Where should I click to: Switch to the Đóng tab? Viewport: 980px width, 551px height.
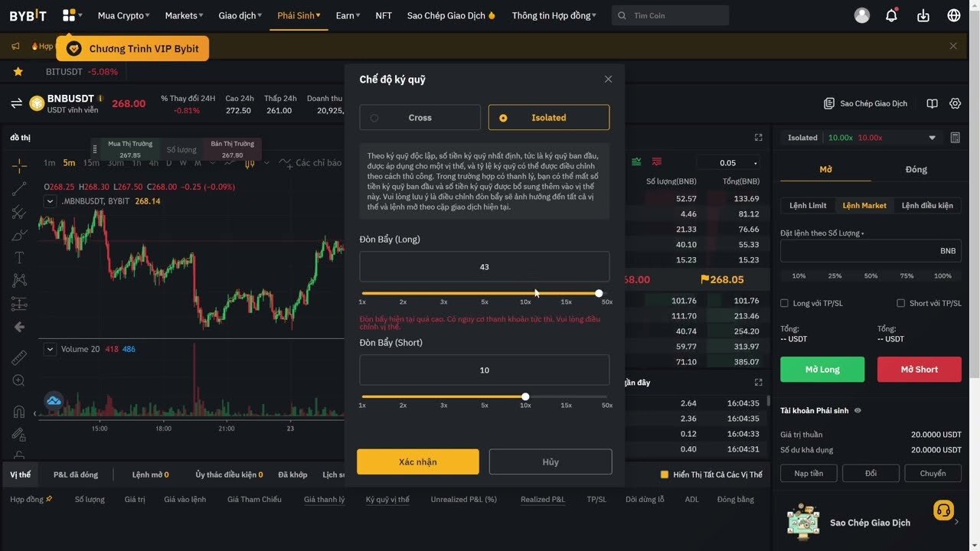916,169
